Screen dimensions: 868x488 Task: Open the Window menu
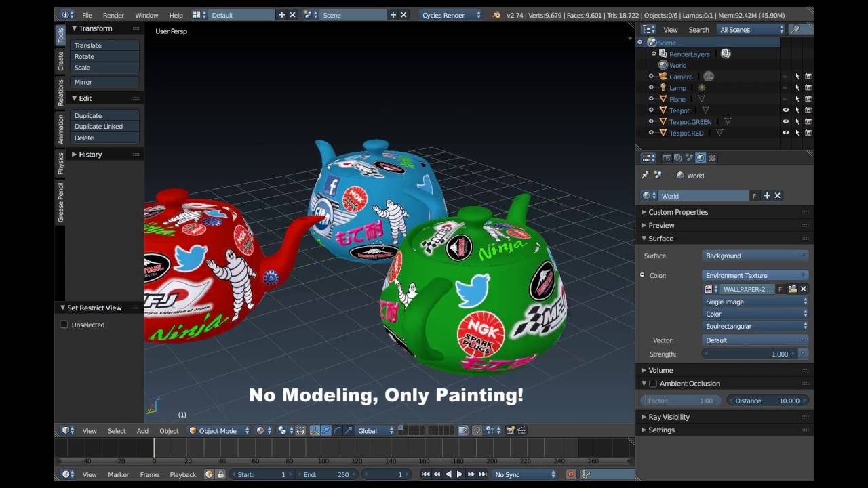(x=146, y=15)
